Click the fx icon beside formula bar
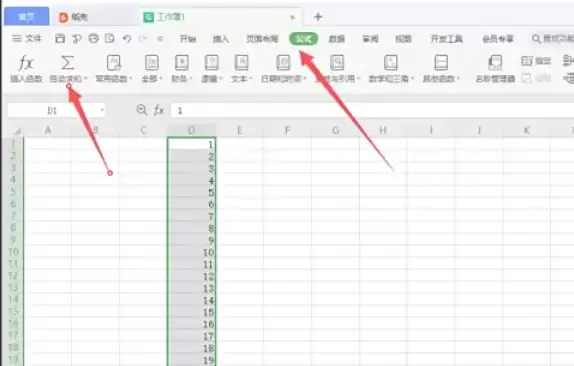This screenshot has height=366, width=574. click(x=159, y=110)
